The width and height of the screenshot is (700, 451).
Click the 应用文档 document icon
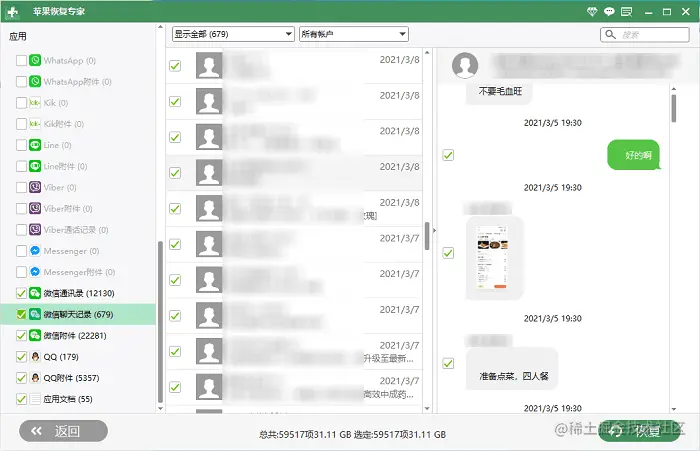tap(35, 399)
